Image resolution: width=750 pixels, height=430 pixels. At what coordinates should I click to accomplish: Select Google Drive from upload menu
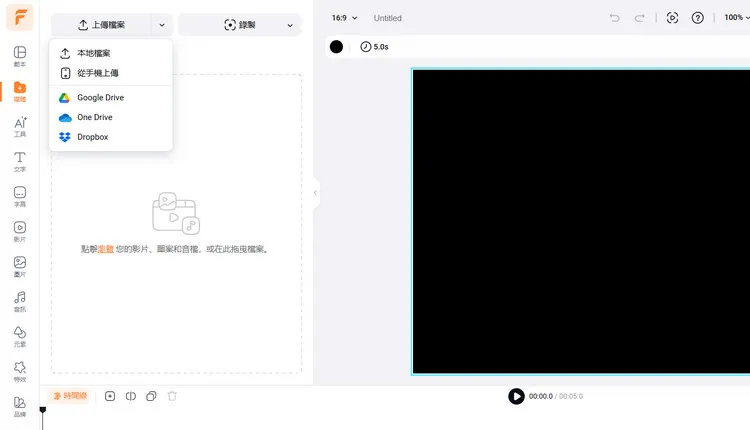pyautogui.click(x=99, y=97)
